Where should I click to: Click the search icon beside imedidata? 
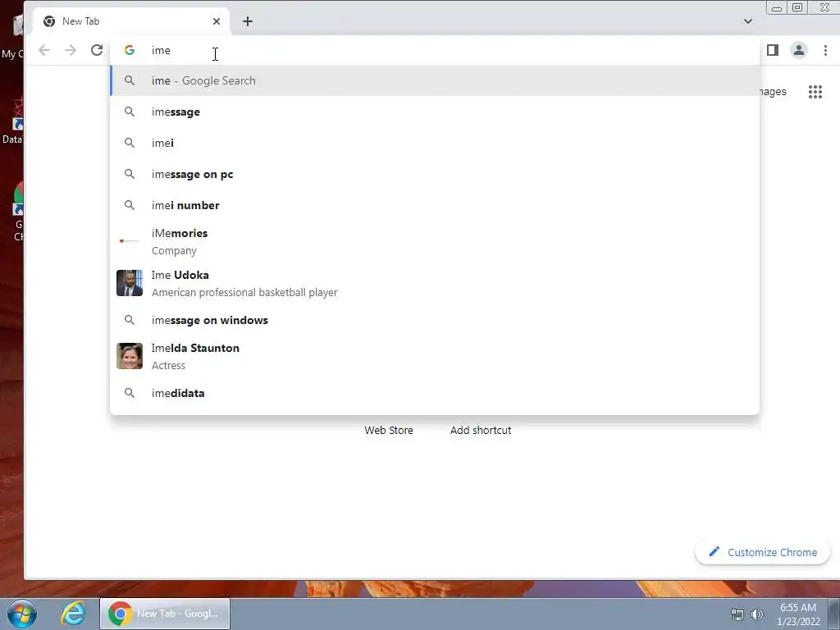pos(129,393)
